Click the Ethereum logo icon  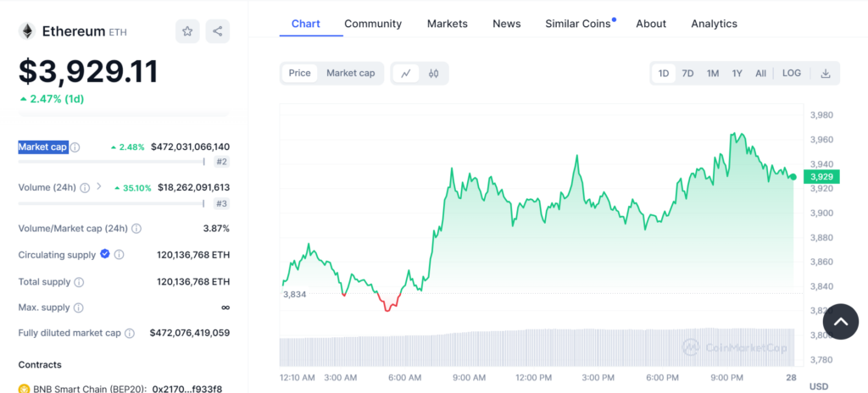(26, 31)
